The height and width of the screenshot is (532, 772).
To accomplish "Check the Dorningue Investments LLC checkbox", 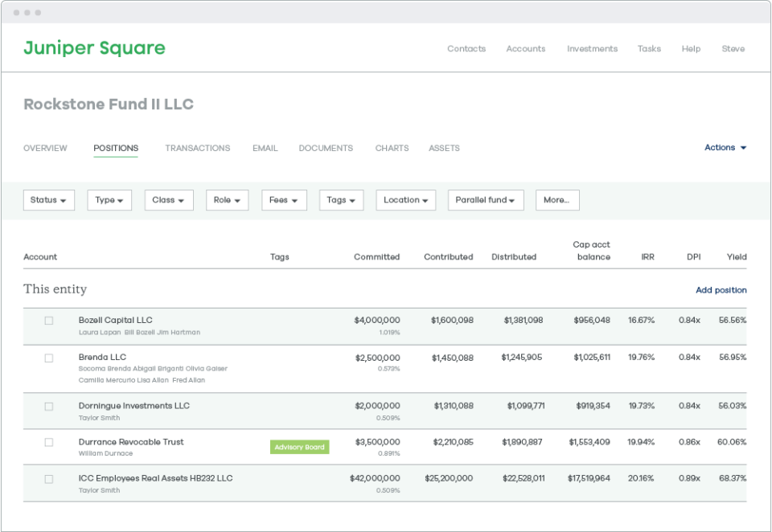I will pos(49,407).
